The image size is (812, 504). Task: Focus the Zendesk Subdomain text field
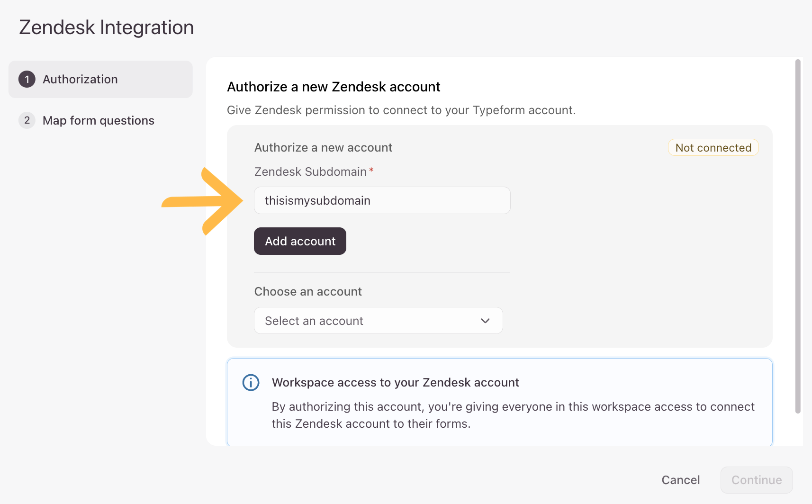[382, 200]
